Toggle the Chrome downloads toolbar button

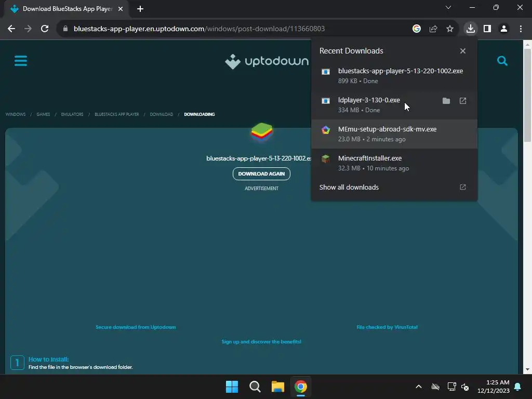tap(471, 29)
